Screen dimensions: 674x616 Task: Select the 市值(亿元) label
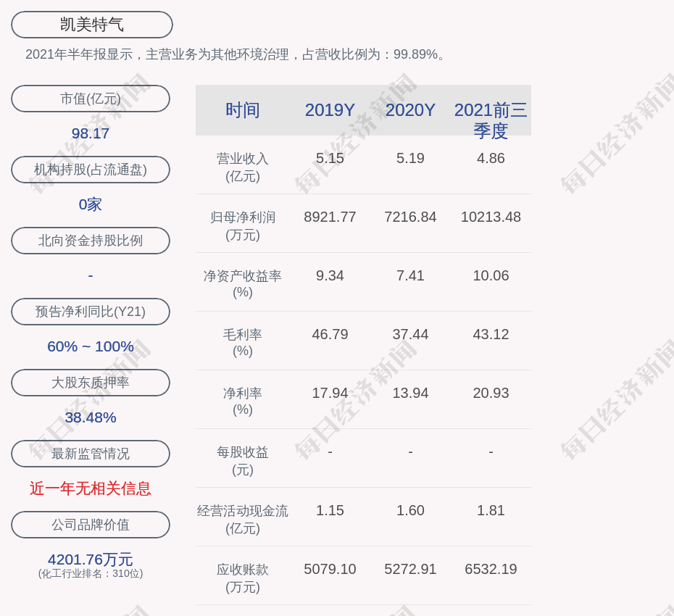tap(91, 99)
